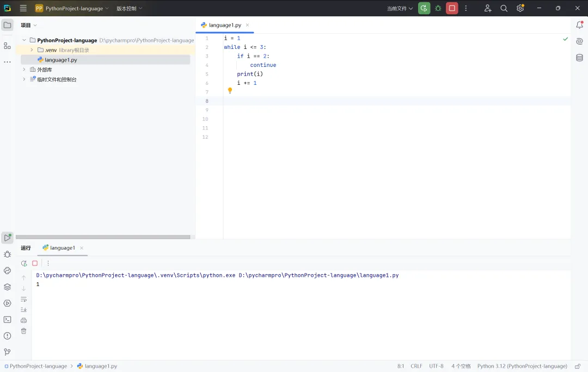Open more actions in top toolbar
Viewport: 588px width, 372px height.
[x=466, y=8]
